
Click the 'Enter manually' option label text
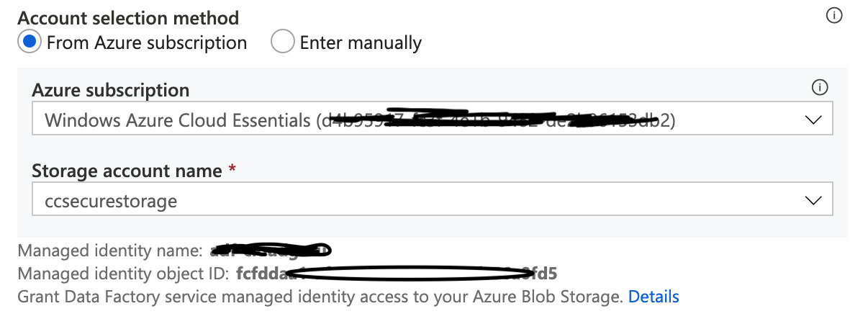[x=361, y=42]
